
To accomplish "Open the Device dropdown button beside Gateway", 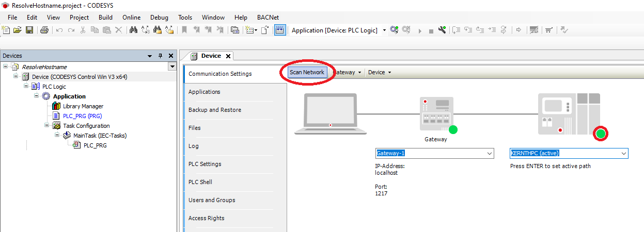I will click(x=379, y=72).
